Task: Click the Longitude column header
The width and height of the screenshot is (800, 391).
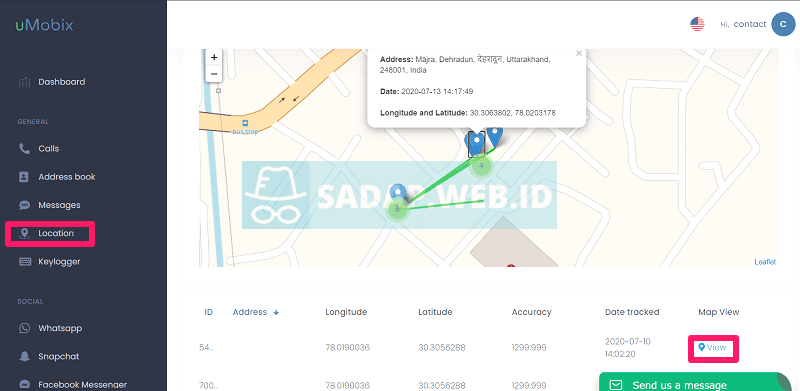Action: 346,312
